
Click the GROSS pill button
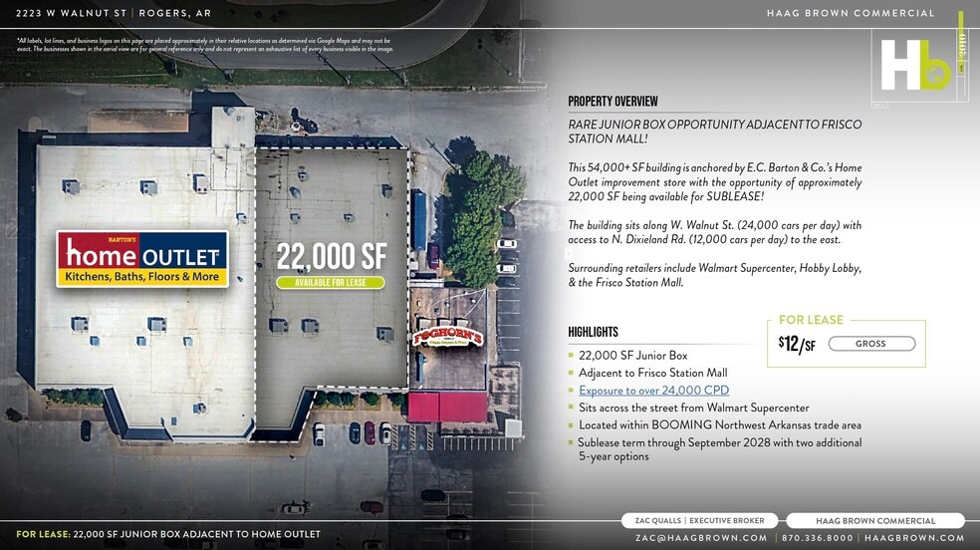coord(870,344)
